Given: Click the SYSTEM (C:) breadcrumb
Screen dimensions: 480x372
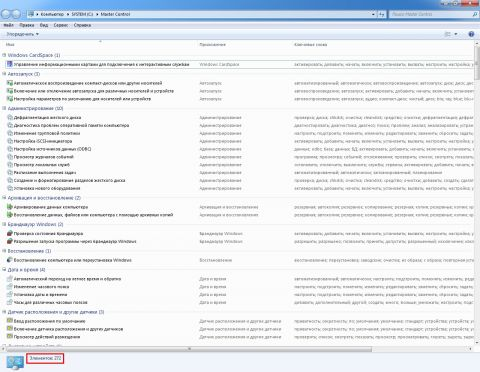Looking at the screenshot, I should point(82,14).
